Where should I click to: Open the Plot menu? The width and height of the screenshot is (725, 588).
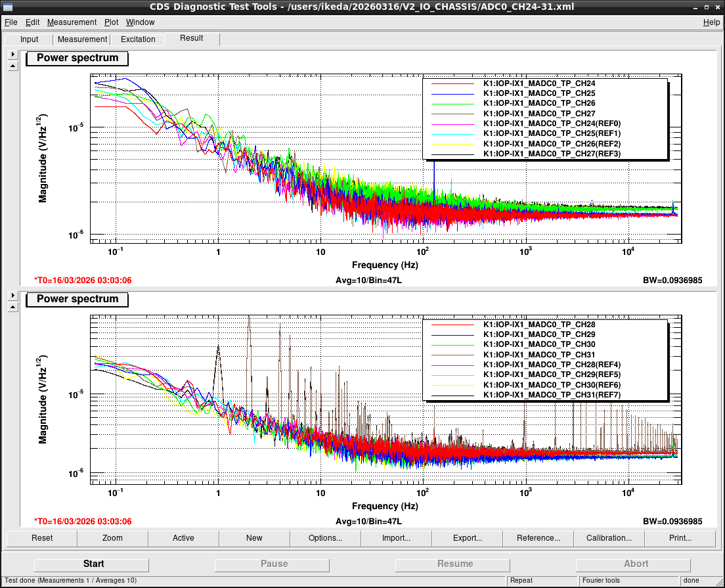pos(111,22)
